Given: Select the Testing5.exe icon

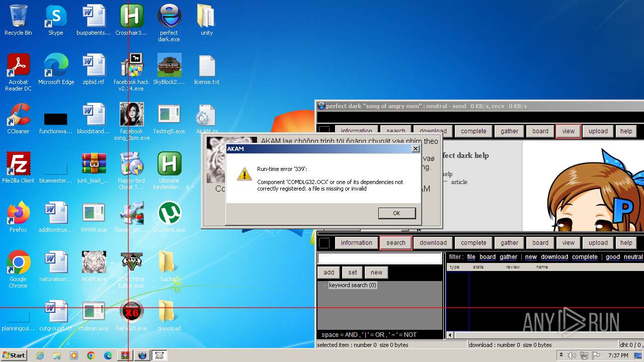Looking at the screenshot, I should coord(169,119).
